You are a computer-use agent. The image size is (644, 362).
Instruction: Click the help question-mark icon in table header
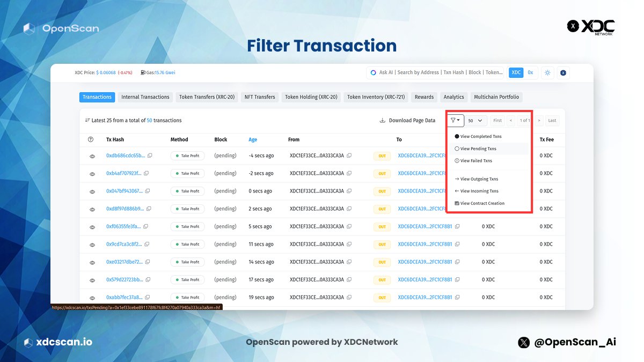[x=91, y=139]
